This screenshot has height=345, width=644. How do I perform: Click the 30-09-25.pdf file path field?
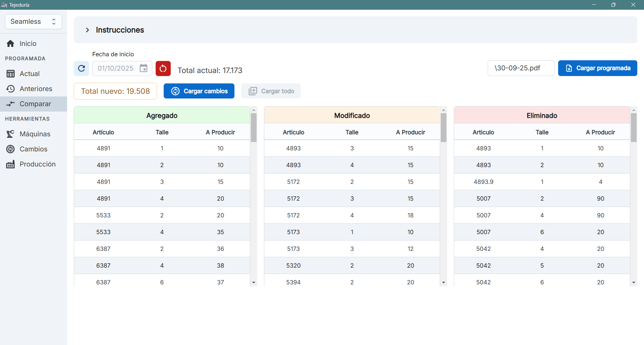coord(521,68)
